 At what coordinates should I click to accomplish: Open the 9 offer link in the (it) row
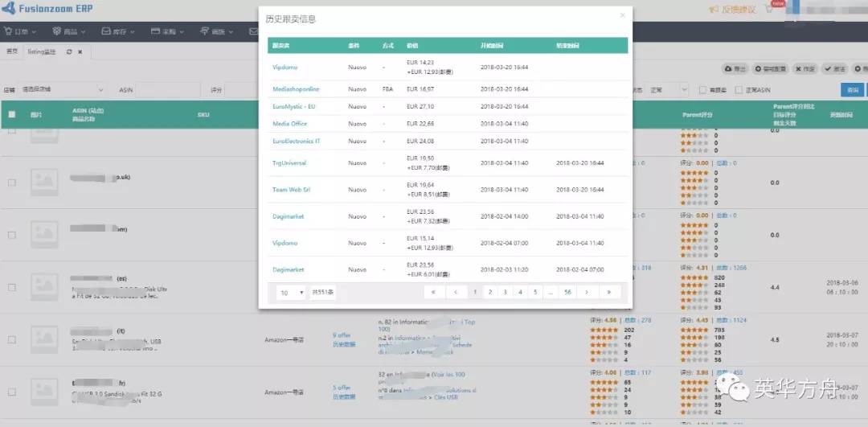pos(342,335)
